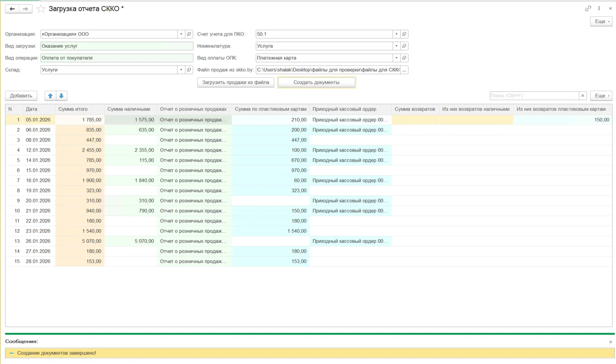Open the Организация field value form
This screenshot has width=616, height=364.
pos(189,34)
